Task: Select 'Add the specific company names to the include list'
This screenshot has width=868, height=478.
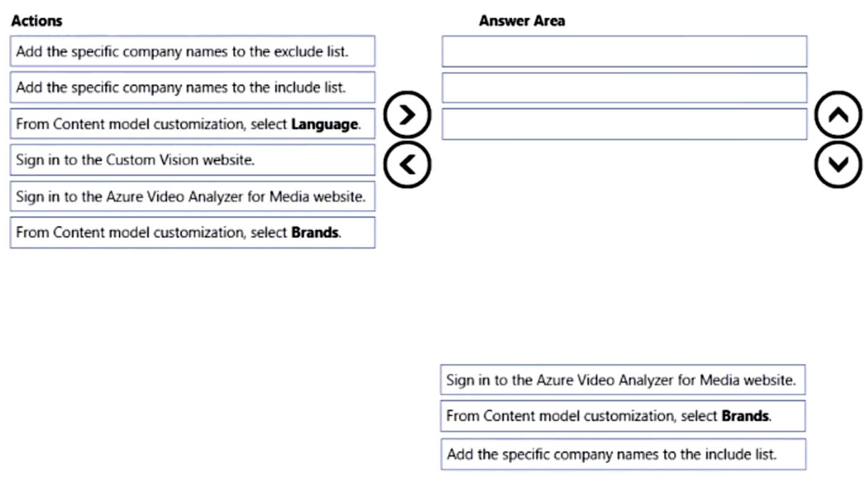Action: click(x=192, y=87)
